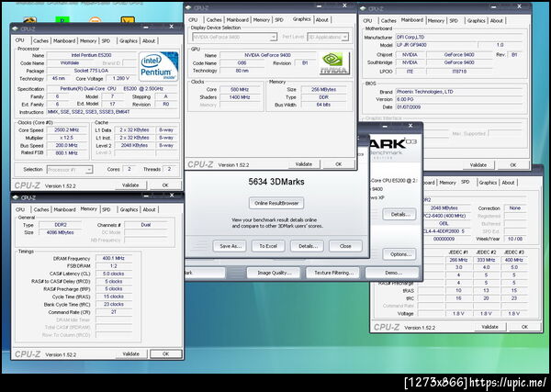Click the FSB:DRAM value 1:2

point(114,266)
